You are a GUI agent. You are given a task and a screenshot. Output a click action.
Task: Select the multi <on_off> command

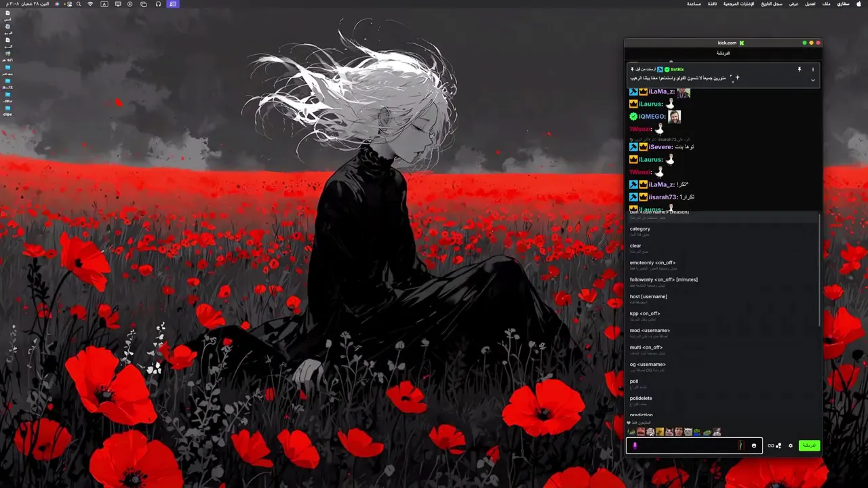coord(722,350)
